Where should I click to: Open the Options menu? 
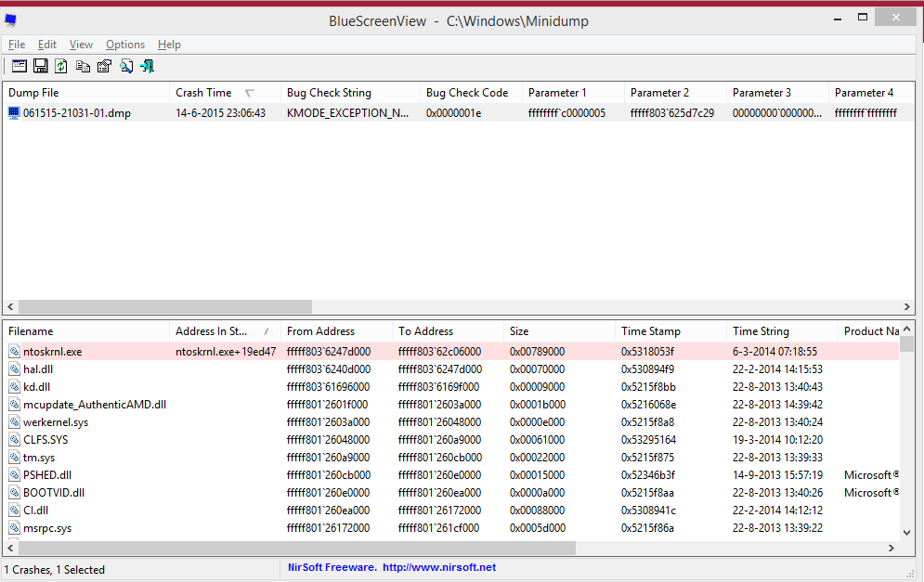pos(125,45)
